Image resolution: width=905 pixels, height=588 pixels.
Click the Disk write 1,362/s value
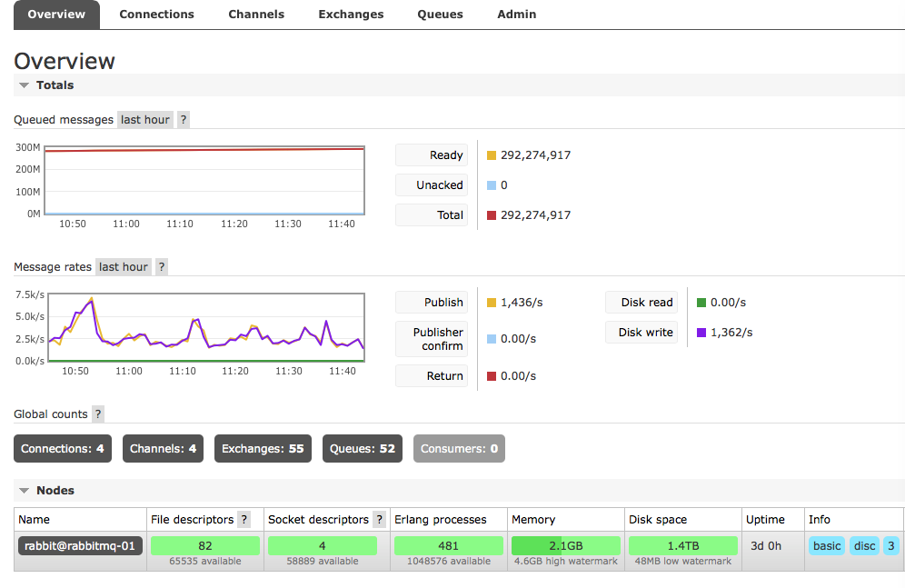(731, 333)
